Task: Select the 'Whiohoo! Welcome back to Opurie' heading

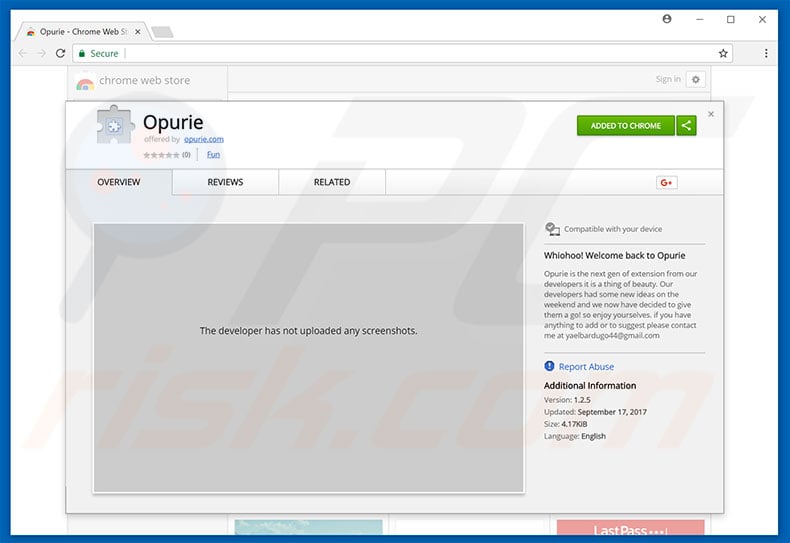Action: click(x=614, y=256)
